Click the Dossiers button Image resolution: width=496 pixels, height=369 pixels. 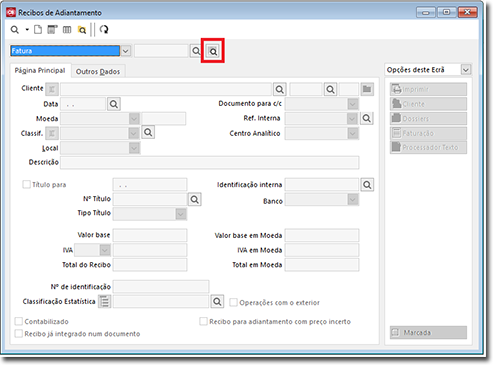point(428,119)
